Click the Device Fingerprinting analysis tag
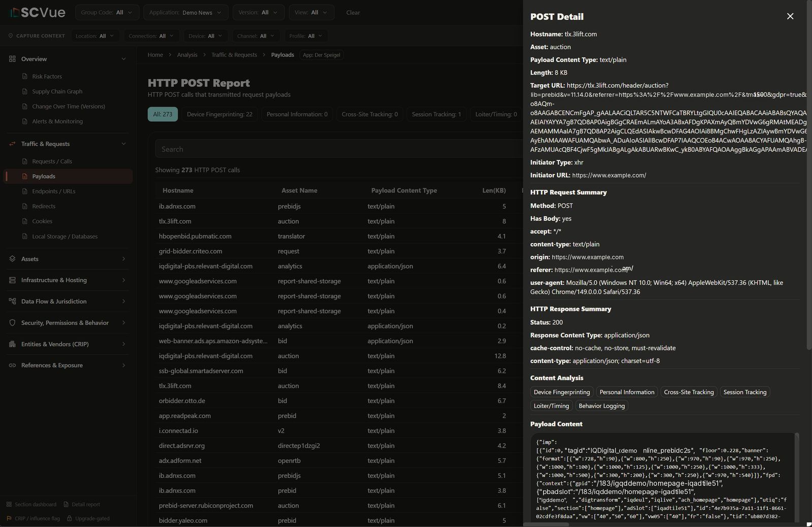Image resolution: width=812 pixels, height=527 pixels. [x=562, y=392]
